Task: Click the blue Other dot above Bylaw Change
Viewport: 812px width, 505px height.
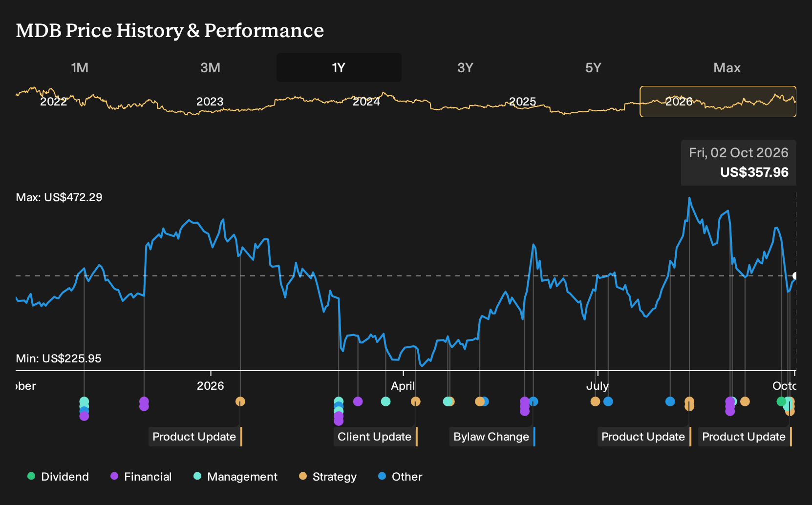Action: [x=534, y=401]
